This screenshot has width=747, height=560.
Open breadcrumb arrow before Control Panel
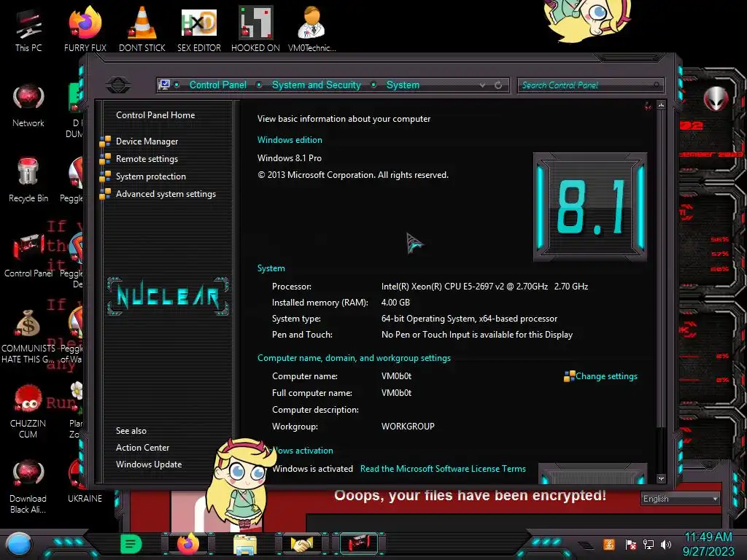(177, 85)
